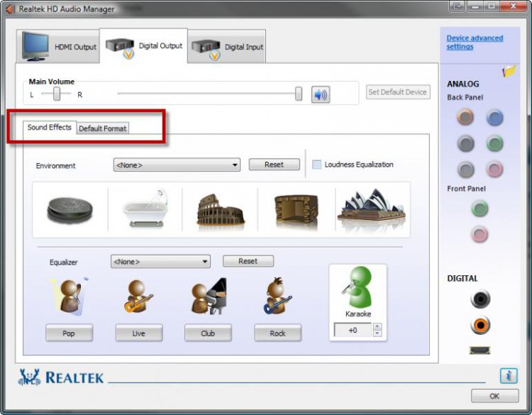Click the Main Volume slider handle
The image size is (532, 415).
(x=299, y=94)
